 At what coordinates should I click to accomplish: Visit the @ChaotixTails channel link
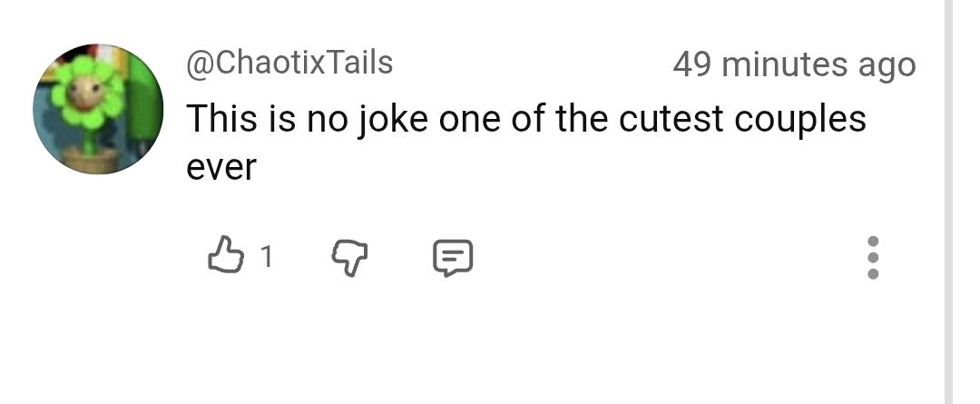(x=289, y=63)
